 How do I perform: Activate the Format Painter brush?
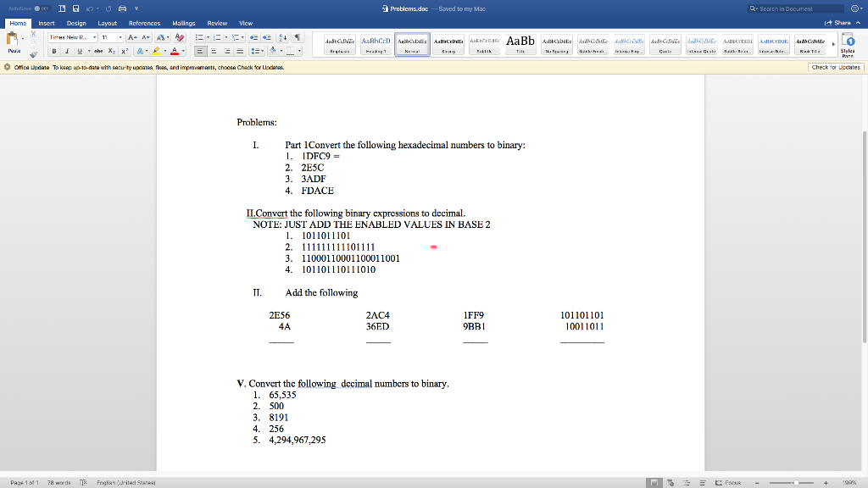pyautogui.click(x=33, y=54)
